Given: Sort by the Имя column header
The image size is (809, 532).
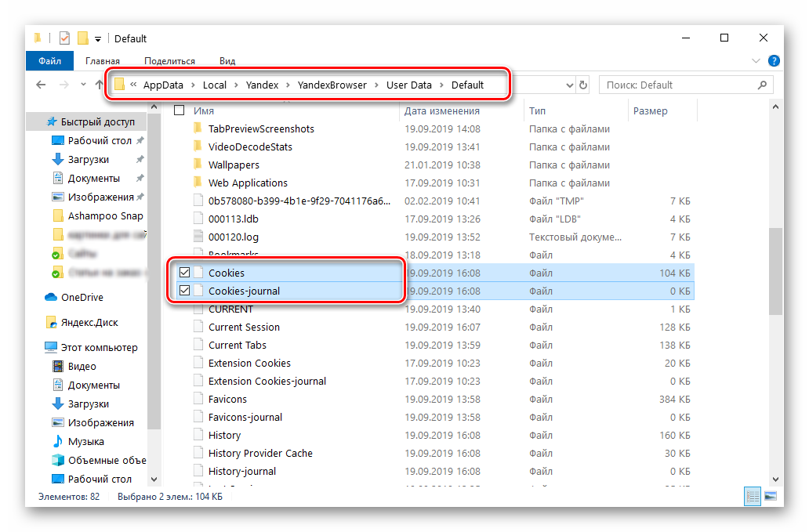Looking at the screenshot, I should tap(204, 110).
